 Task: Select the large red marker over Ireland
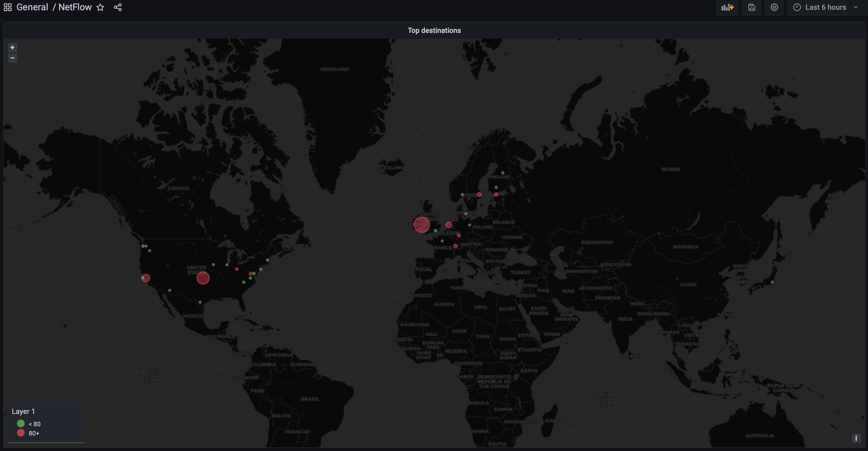(x=422, y=225)
